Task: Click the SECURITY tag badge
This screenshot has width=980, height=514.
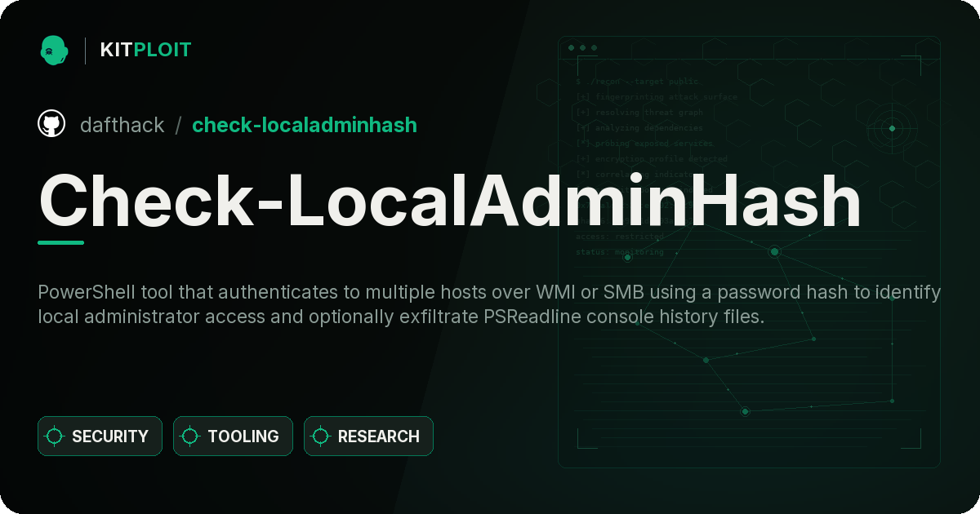Action: click(x=100, y=436)
